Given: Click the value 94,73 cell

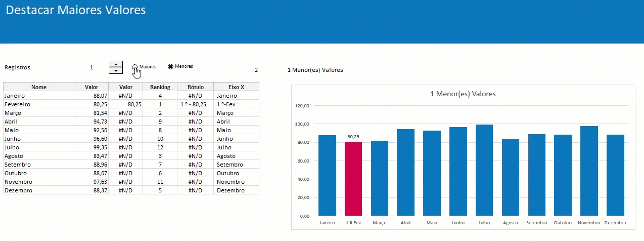Looking at the screenshot, I should point(91,122).
